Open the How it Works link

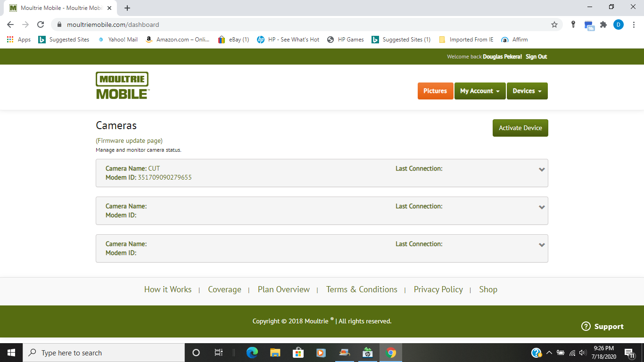(x=168, y=289)
